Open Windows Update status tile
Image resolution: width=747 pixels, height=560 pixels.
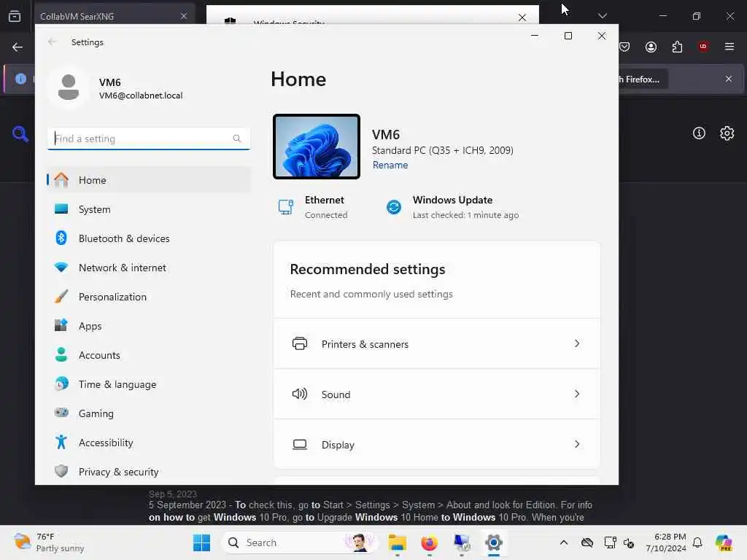click(x=452, y=207)
